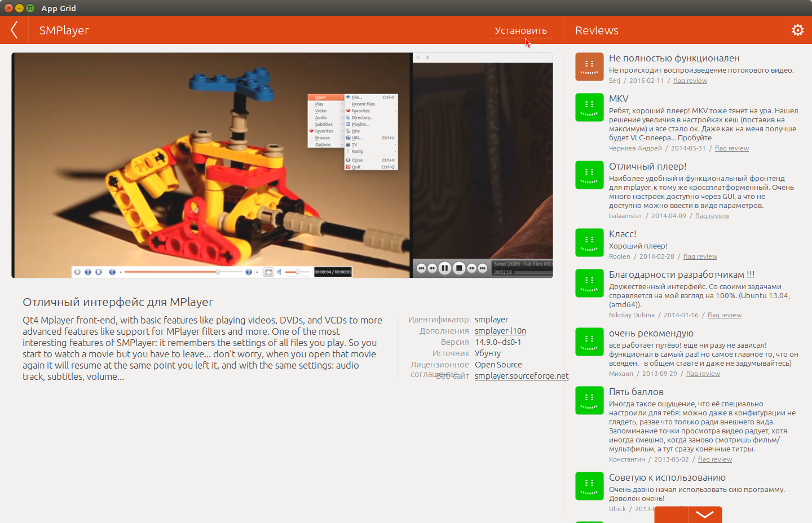Close the App Grid window
This screenshot has height=523, width=812.
tap(8, 8)
